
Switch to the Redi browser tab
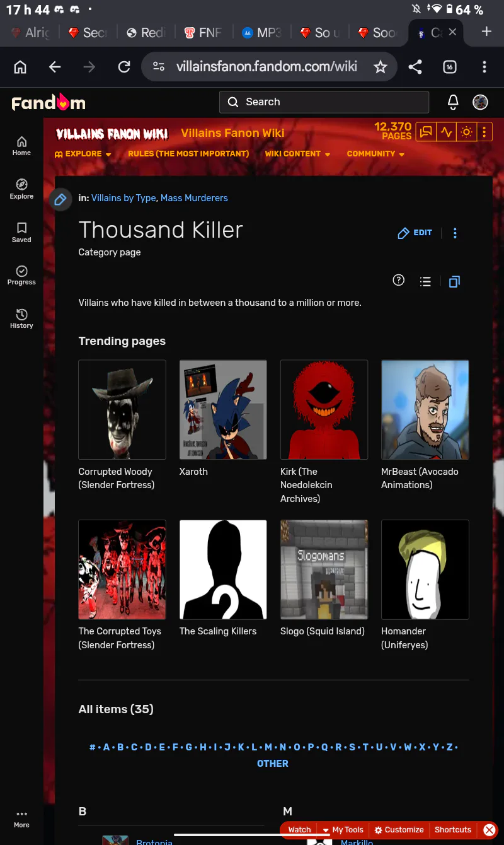(145, 32)
